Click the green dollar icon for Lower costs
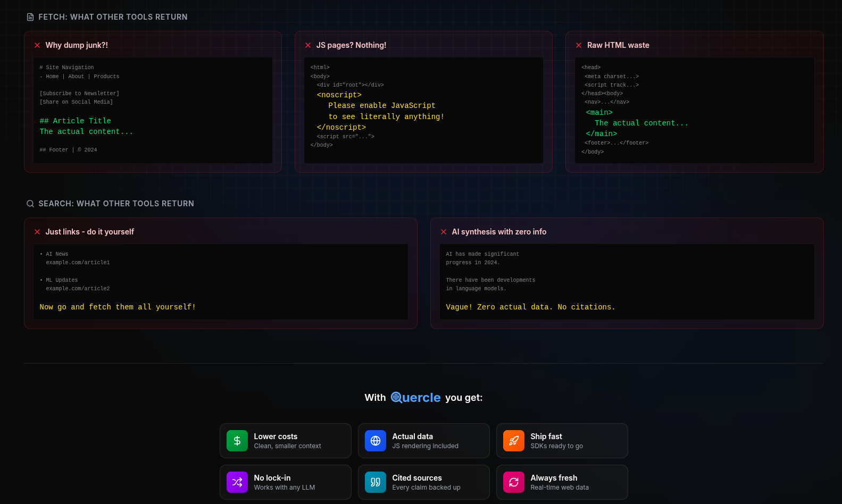842x504 pixels. [x=237, y=441]
